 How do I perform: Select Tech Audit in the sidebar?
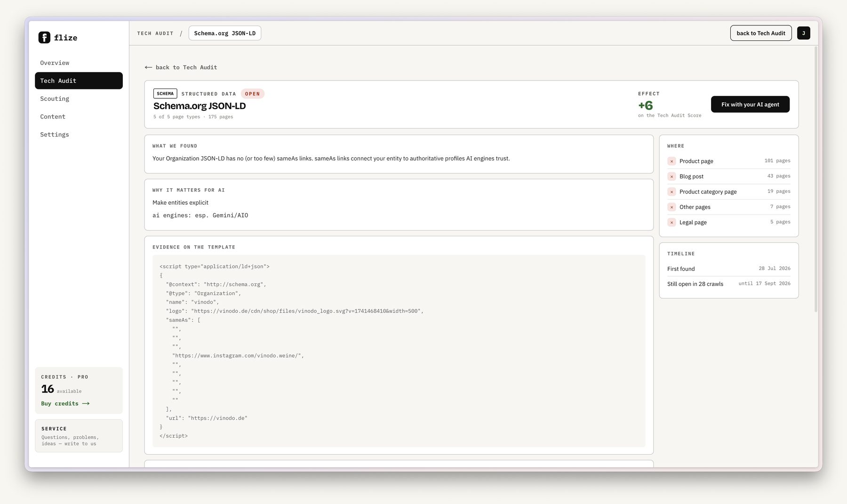point(79,81)
